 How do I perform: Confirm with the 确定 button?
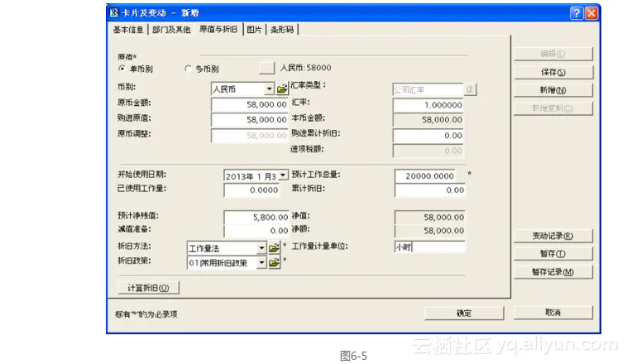(x=464, y=314)
